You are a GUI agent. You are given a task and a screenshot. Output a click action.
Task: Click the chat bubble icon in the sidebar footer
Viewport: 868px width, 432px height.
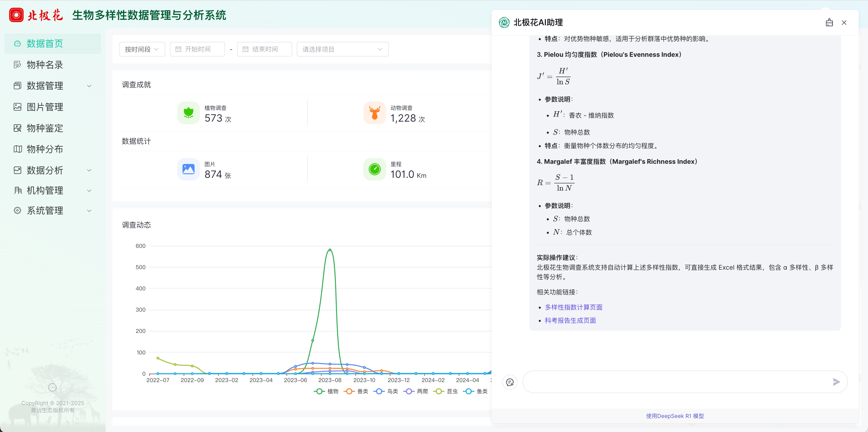tap(52, 387)
